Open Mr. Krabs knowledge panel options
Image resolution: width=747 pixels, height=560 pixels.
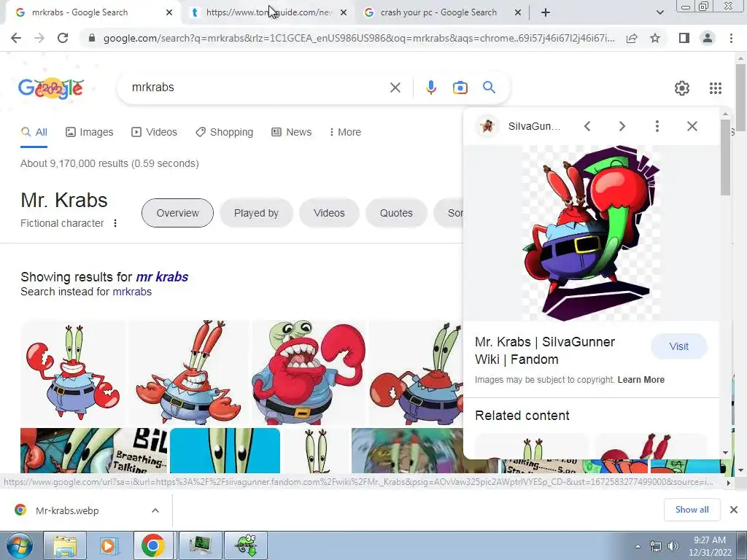(115, 223)
